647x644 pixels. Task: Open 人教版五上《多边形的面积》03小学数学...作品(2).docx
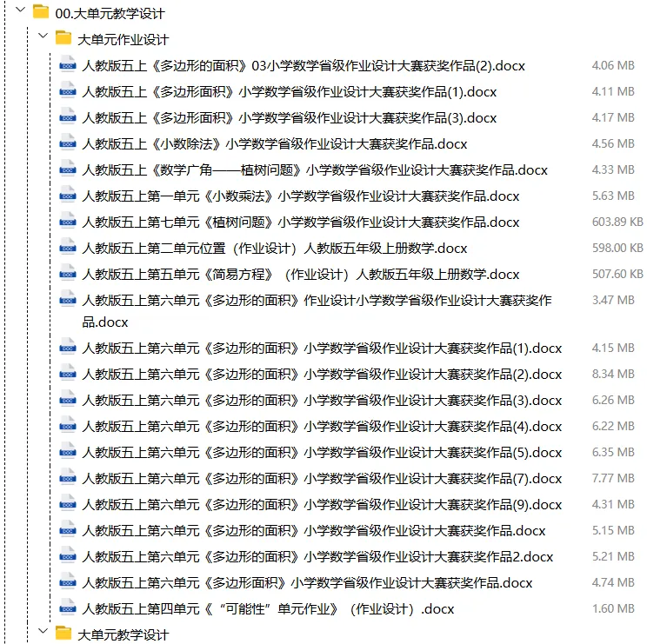click(x=303, y=66)
